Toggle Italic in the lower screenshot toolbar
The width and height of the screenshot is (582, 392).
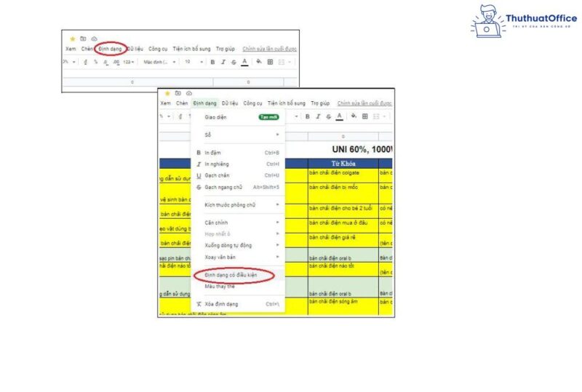pyautogui.click(x=318, y=116)
